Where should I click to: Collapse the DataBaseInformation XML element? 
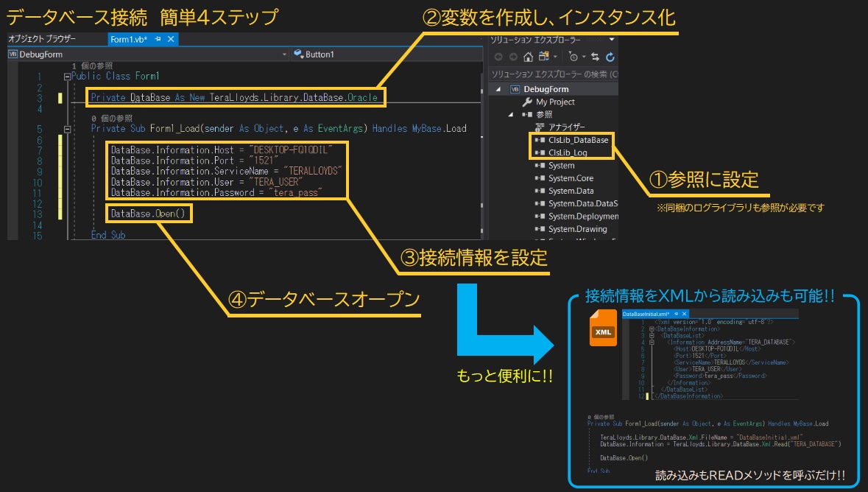(x=652, y=329)
